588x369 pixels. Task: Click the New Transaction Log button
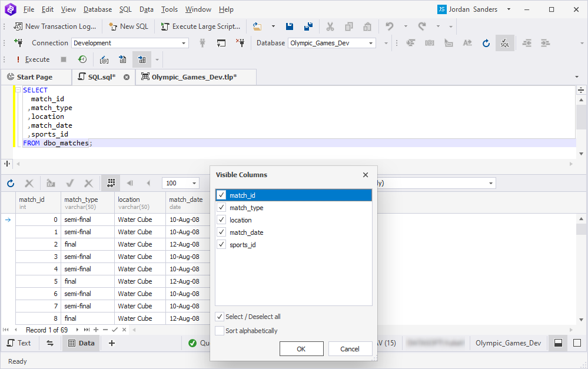pos(55,26)
